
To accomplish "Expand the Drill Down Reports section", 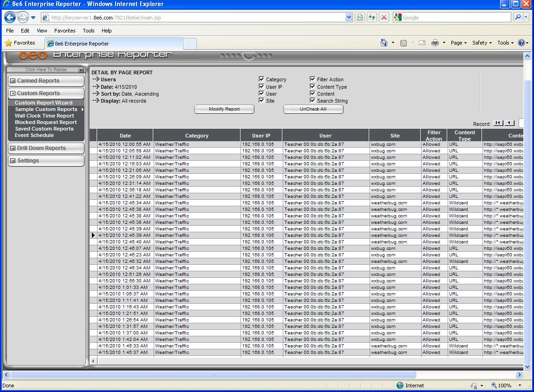I will pyautogui.click(x=13, y=148).
